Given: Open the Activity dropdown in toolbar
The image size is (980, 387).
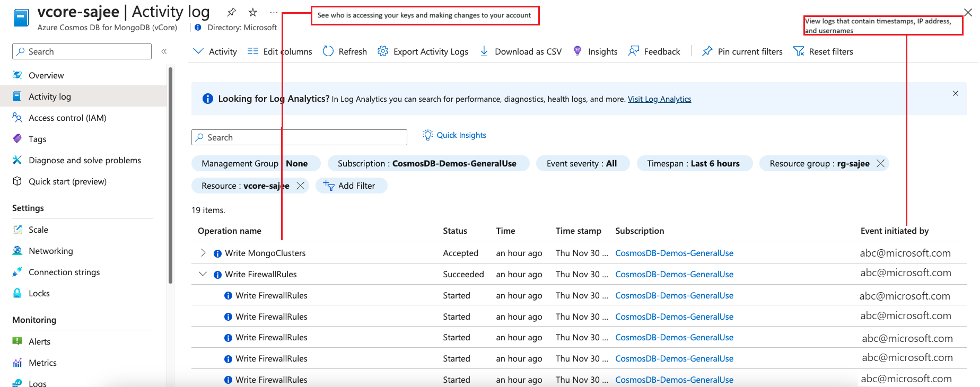Looking at the screenshot, I should point(215,51).
